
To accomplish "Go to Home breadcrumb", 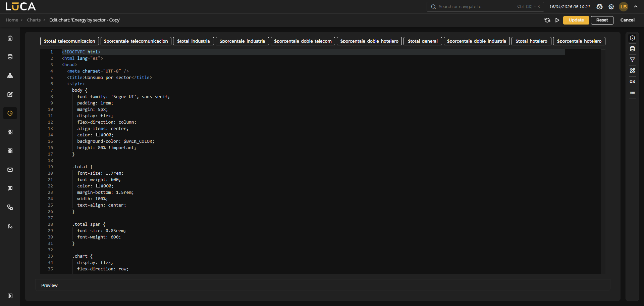I will [x=12, y=20].
